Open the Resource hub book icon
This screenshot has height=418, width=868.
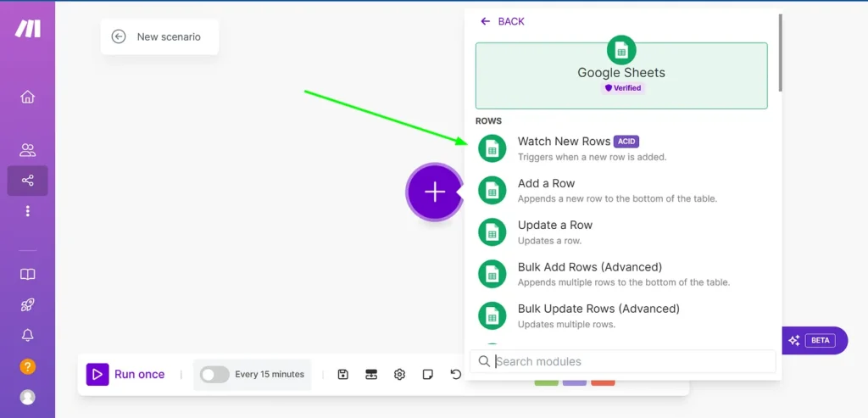coord(28,275)
